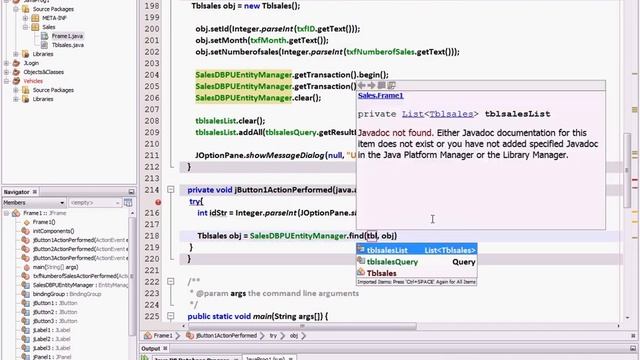Viewport: 640px width, 360px height.
Task: Click the show source icon in Javadoc popup
Action: tap(391, 85)
